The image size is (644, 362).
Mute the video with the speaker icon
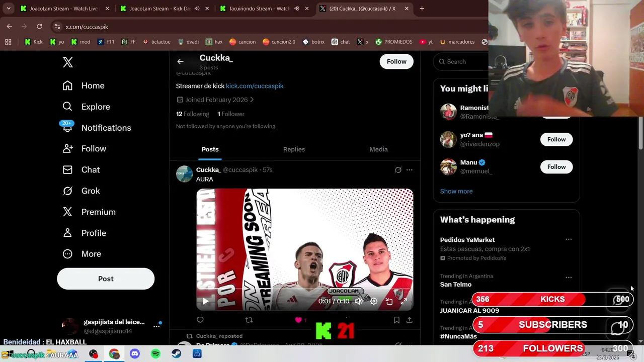(359, 301)
